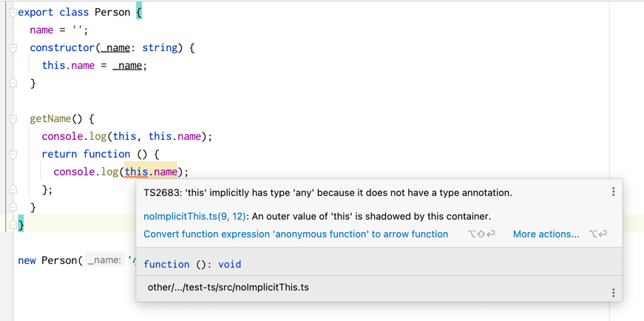This screenshot has width=644, height=321.
Task: Click the other/.../test-ts/src/noImplicitThis.ts path
Action: point(228,288)
